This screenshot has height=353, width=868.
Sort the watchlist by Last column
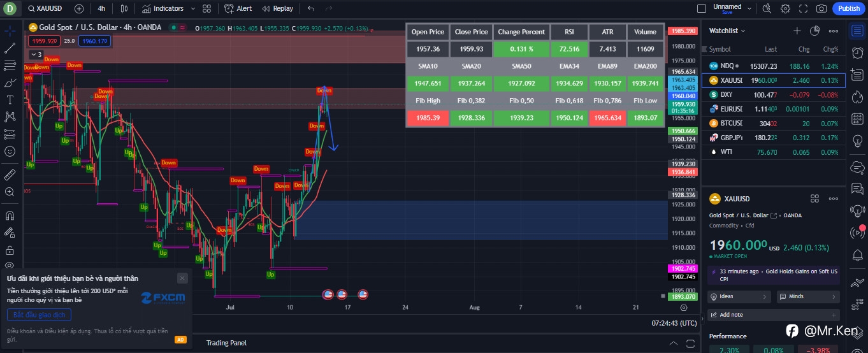pos(771,49)
